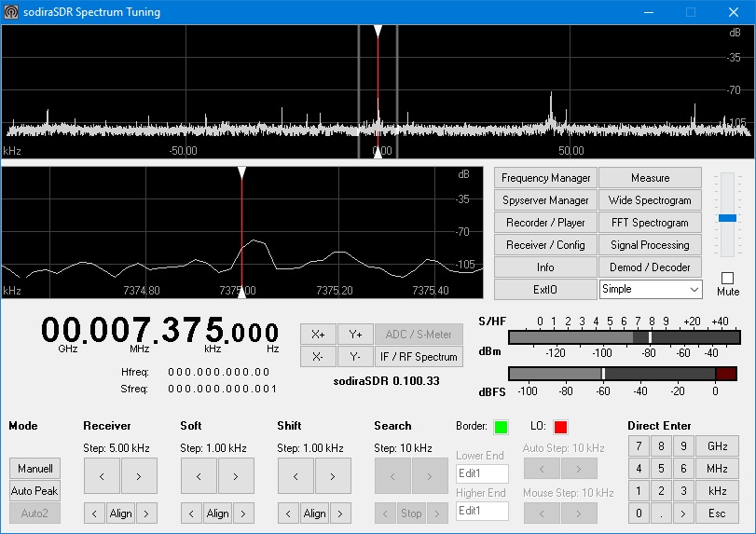Click keypad digit 5

[661, 469]
